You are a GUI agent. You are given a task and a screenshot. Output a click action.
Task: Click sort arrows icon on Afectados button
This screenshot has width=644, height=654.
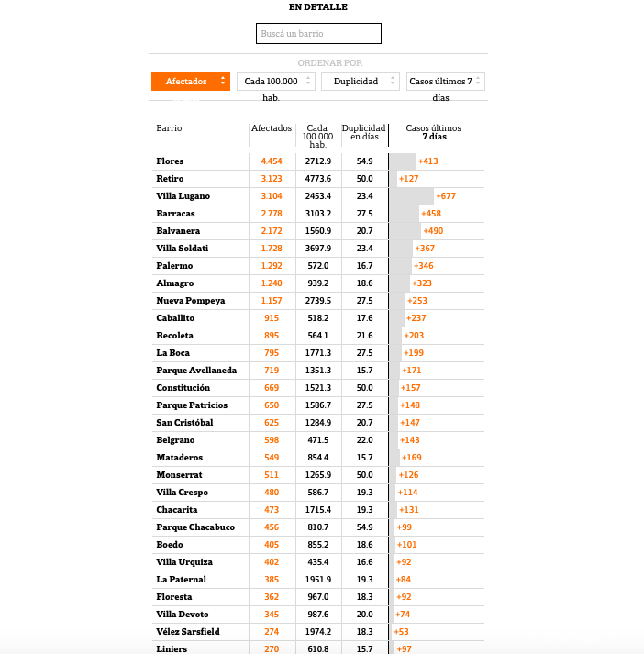point(222,82)
